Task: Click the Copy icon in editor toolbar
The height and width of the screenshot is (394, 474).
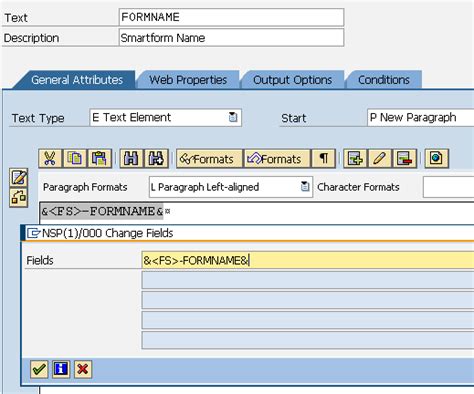Action: pyautogui.click(x=74, y=158)
